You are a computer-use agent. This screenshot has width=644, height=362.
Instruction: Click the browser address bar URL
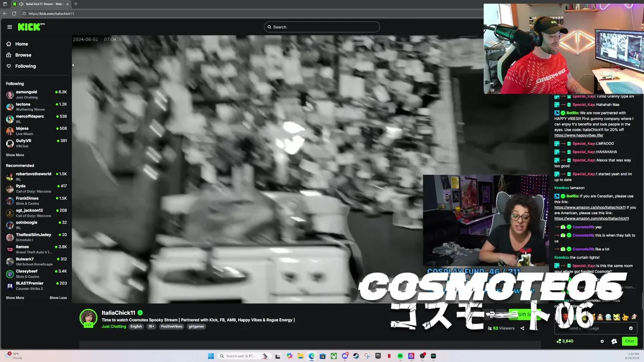point(51,14)
